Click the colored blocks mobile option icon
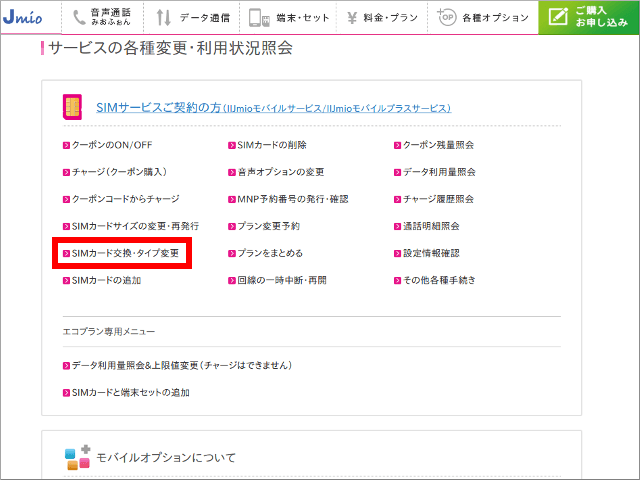Image resolution: width=640 pixels, height=480 pixels. (78, 457)
